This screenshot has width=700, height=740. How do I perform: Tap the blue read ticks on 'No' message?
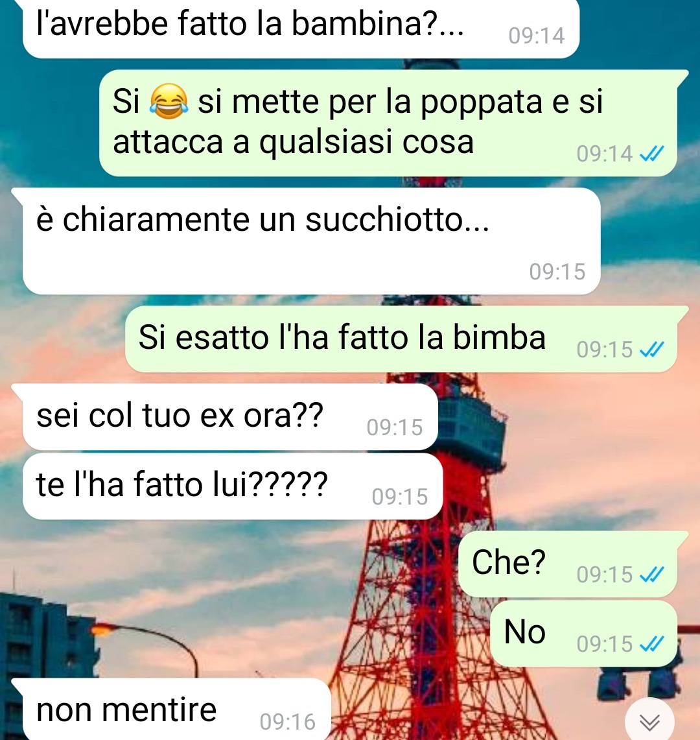[x=652, y=644]
